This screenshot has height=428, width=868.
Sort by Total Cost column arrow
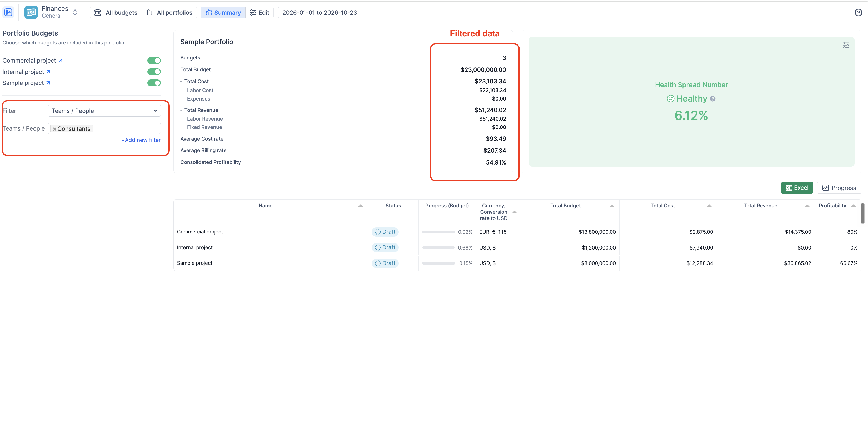pyautogui.click(x=709, y=206)
